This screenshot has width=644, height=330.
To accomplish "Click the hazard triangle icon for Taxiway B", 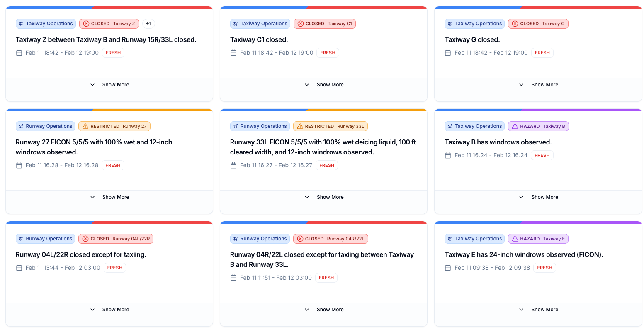I will (x=515, y=126).
